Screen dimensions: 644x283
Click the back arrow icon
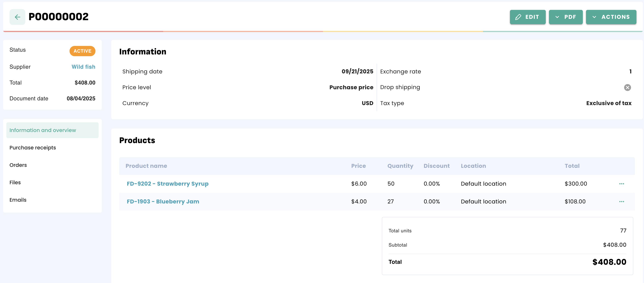(17, 17)
